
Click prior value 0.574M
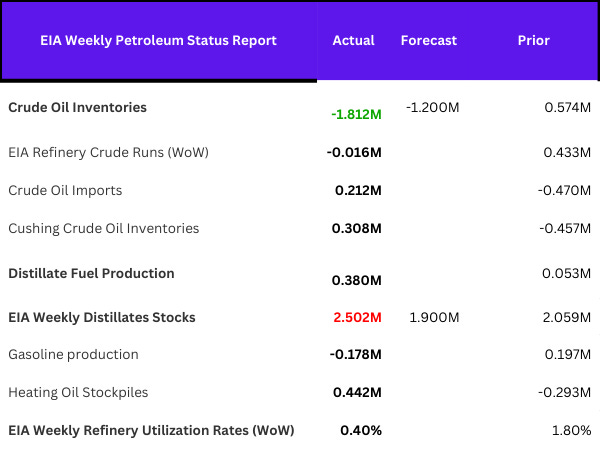567,108
